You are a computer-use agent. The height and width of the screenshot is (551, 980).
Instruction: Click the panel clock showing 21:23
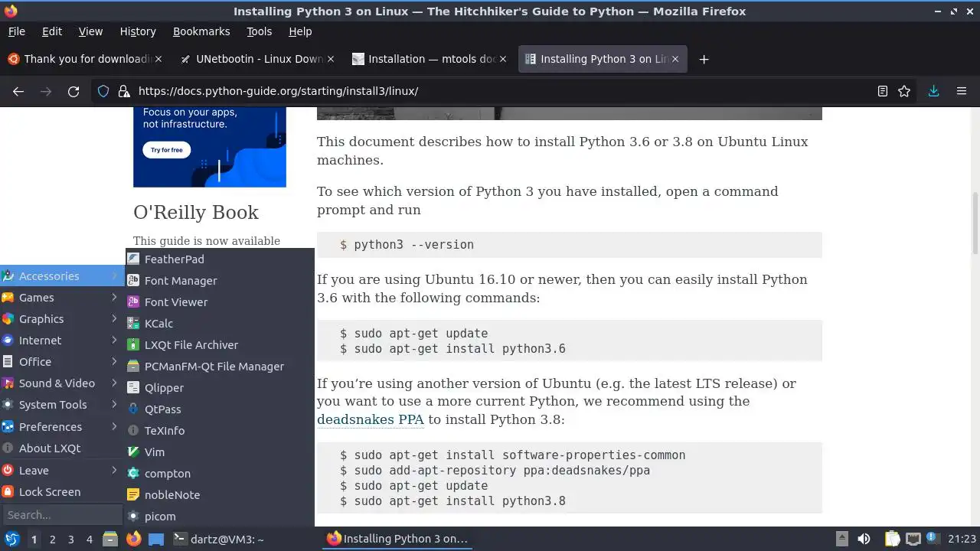click(x=962, y=539)
